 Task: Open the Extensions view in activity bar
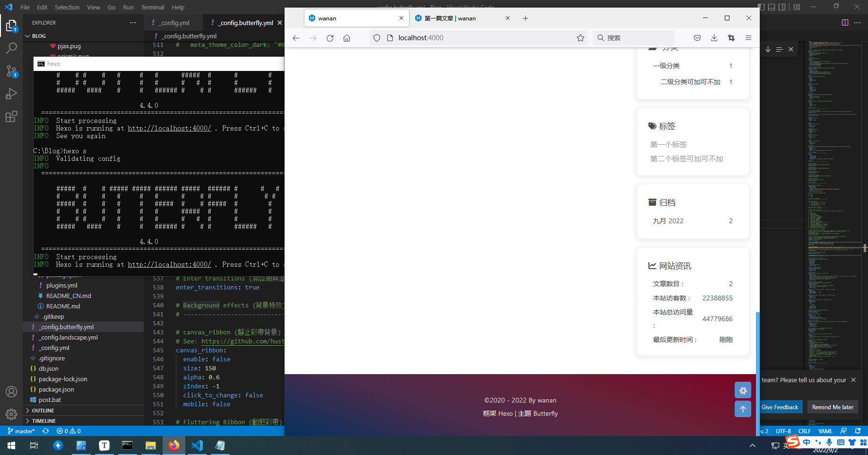11,116
